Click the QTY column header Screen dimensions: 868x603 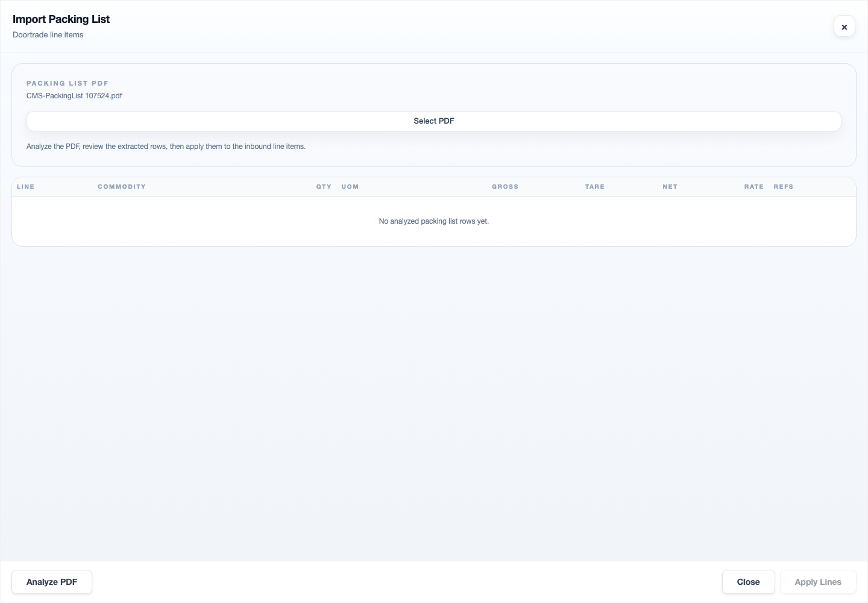click(x=324, y=187)
